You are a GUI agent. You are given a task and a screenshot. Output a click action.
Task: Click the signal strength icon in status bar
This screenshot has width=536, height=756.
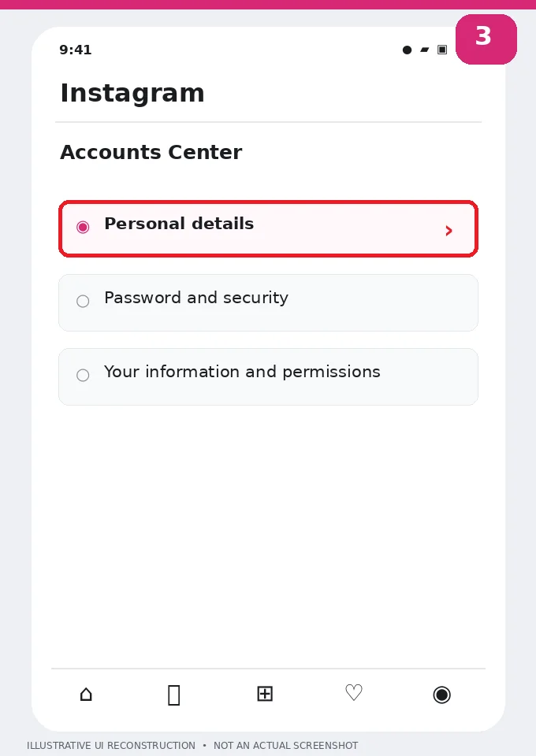coord(425,50)
